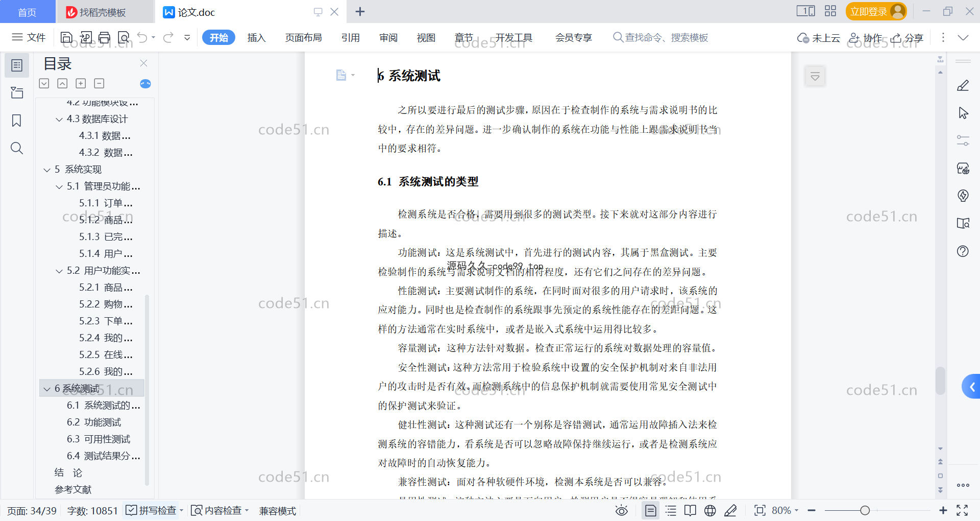Open the 会员专享 tab
980x521 pixels.
pos(574,37)
